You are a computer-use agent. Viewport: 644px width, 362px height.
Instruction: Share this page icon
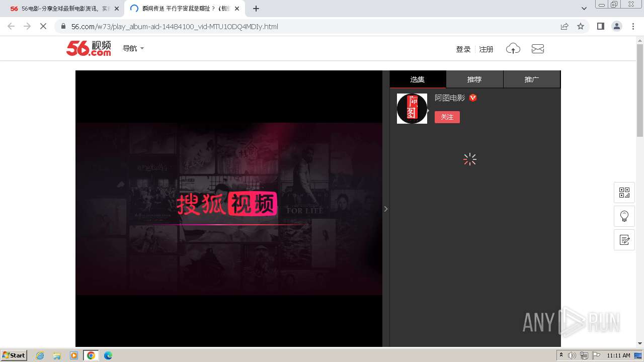click(565, 27)
